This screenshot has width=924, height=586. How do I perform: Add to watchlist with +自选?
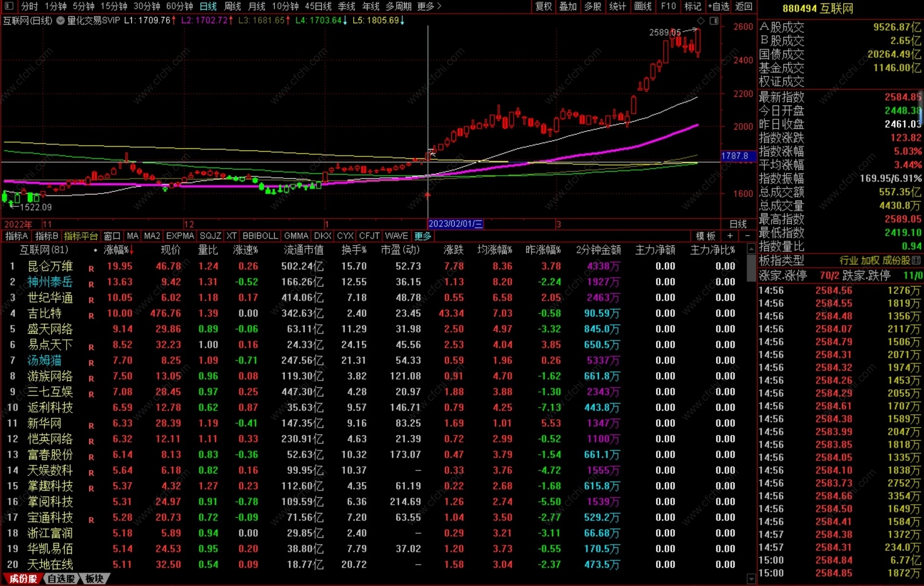[x=718, y=6]
